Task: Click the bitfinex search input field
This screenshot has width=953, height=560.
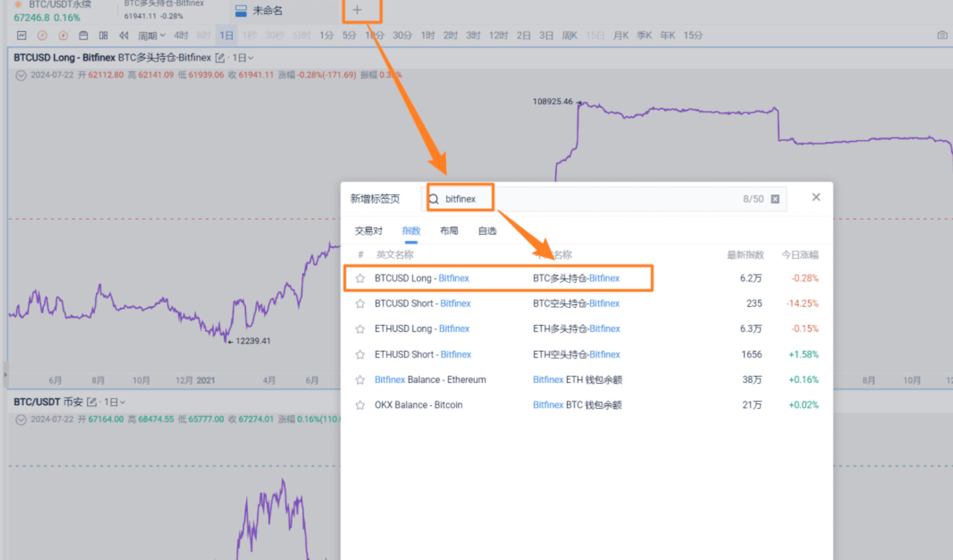Action: [603, 199]
